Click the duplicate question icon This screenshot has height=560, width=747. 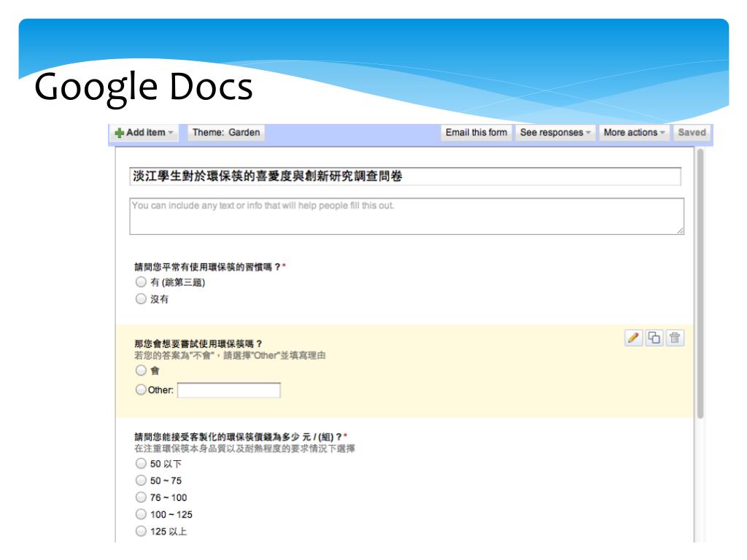point(654,338)
